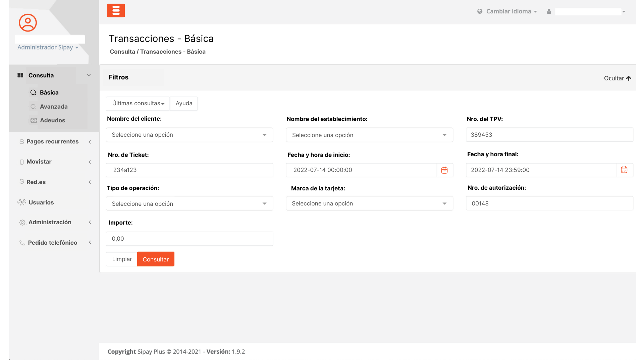Open Cambiar idioma language menu

point(508,11)
